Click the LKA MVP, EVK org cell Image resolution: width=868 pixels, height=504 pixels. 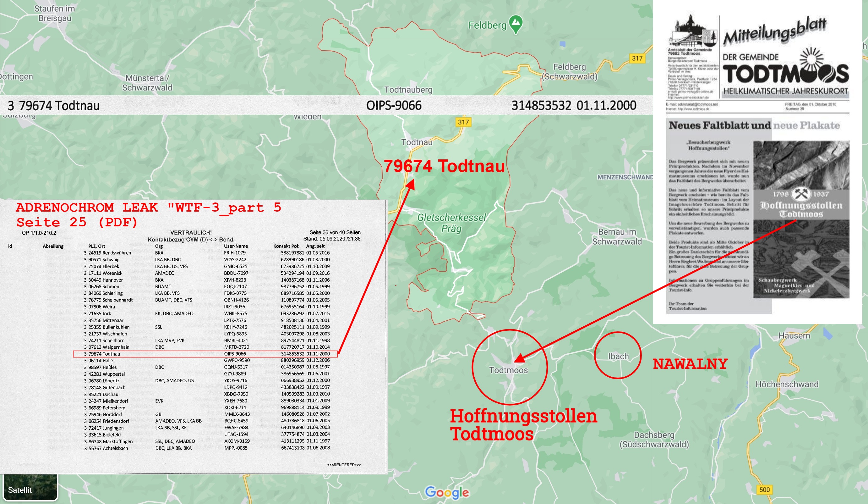pos(170,341)
